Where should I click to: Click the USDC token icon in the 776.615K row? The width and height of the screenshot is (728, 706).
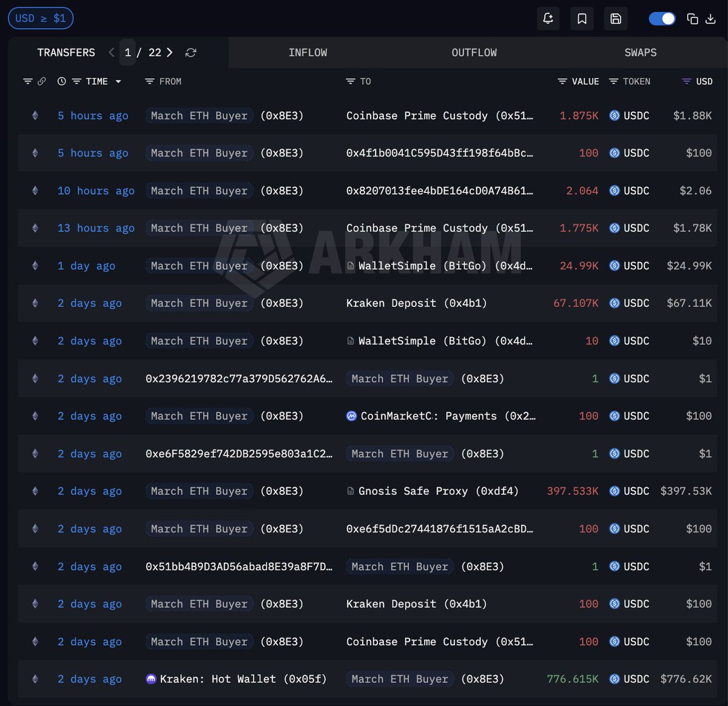[615, 679]
